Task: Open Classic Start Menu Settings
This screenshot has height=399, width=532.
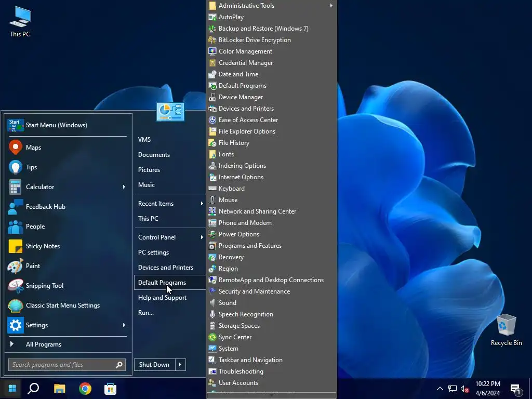Action: point(67,305)
